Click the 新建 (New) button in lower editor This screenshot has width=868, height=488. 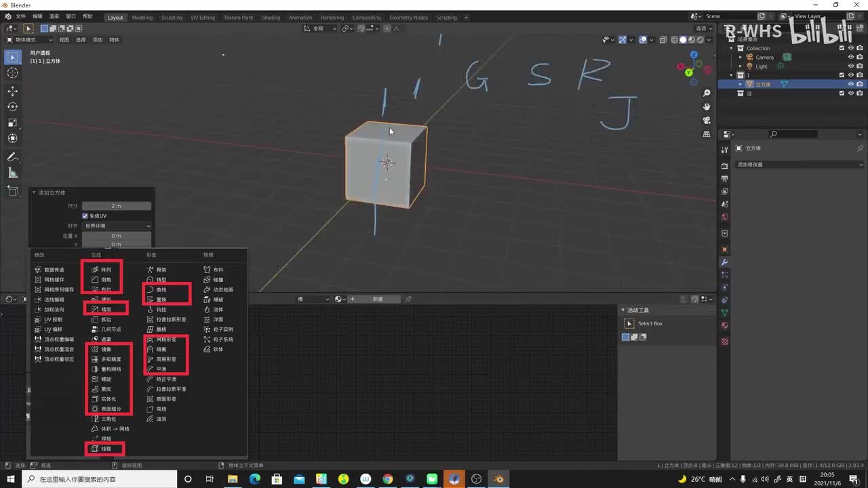pos(378,299)
